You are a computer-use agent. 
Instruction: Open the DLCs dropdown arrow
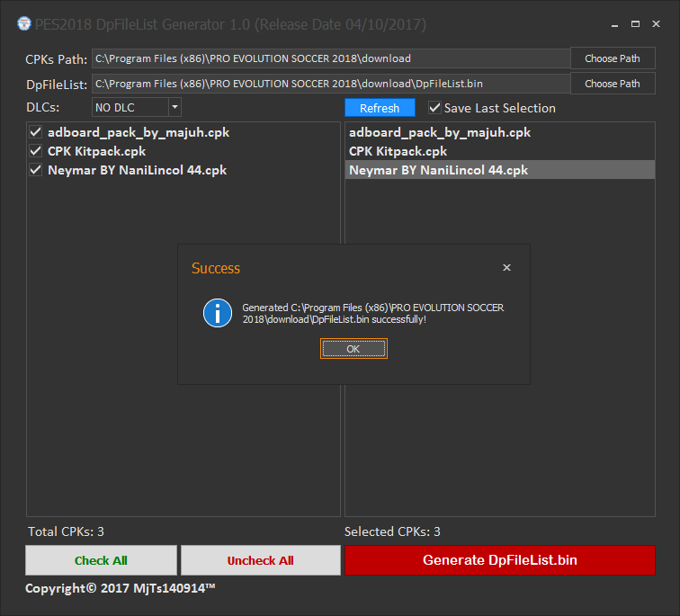pyautogui.click(x=174, y=107)
